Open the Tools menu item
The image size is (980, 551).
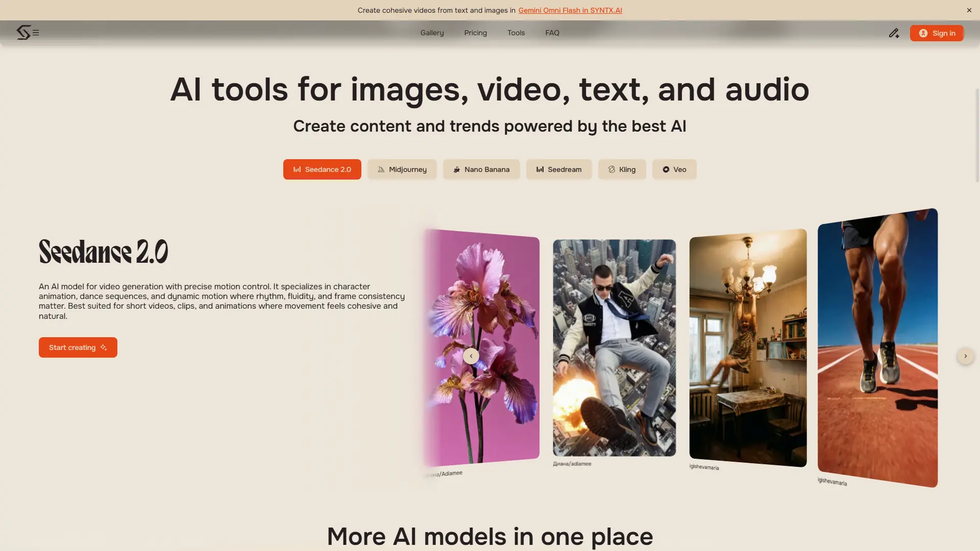pyautogui.click(x=516, y=33)
